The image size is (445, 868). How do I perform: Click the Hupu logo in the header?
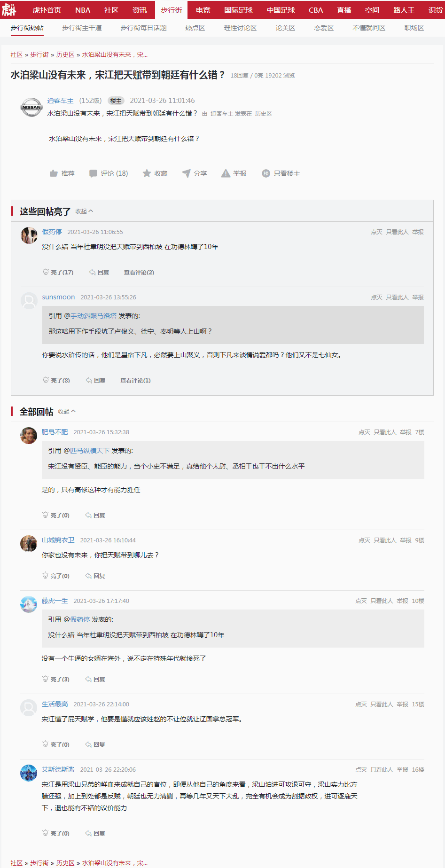click(x=9, y=9)
